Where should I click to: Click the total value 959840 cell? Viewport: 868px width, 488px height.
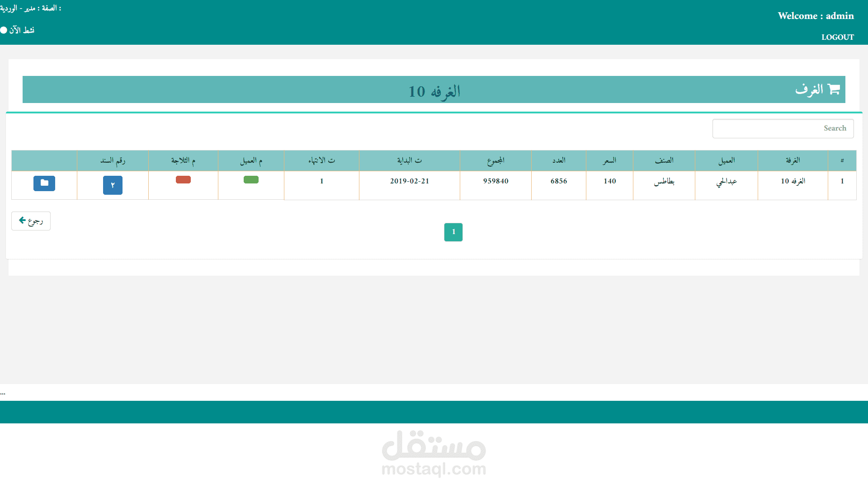pos(495,181)
